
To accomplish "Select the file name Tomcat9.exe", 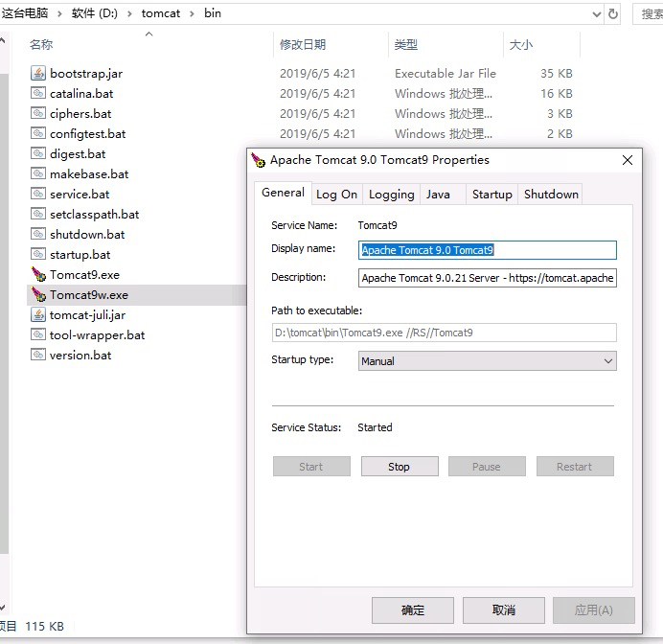I will (84, 275).
